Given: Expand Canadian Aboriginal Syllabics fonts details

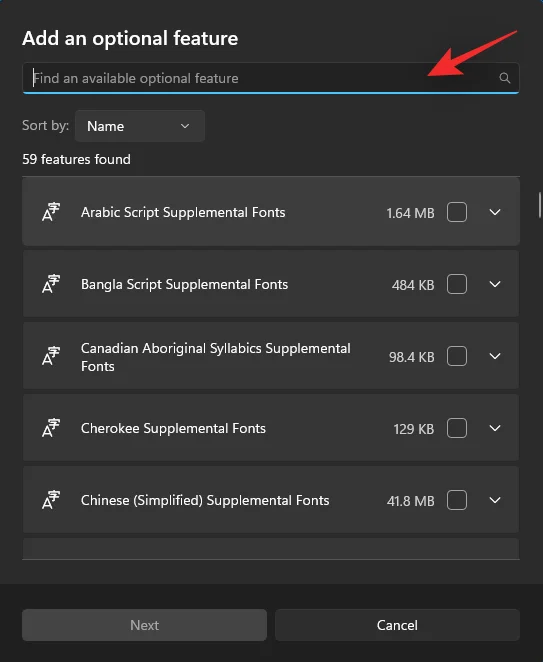Looking at the screenshot, I should click(x=495, y=356).
